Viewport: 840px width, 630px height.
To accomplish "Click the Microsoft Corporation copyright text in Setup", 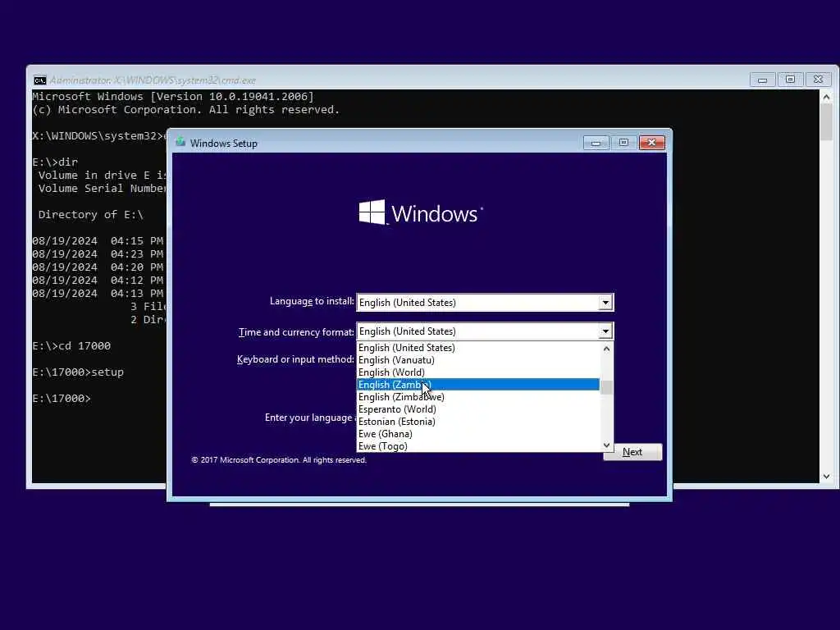I will coord(279,460).
